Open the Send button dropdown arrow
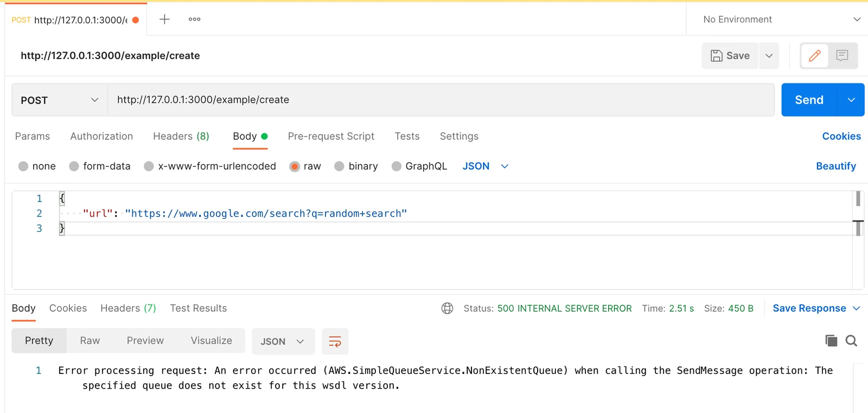The width and height of the screenshot is (868, 413). pos(851,100)
